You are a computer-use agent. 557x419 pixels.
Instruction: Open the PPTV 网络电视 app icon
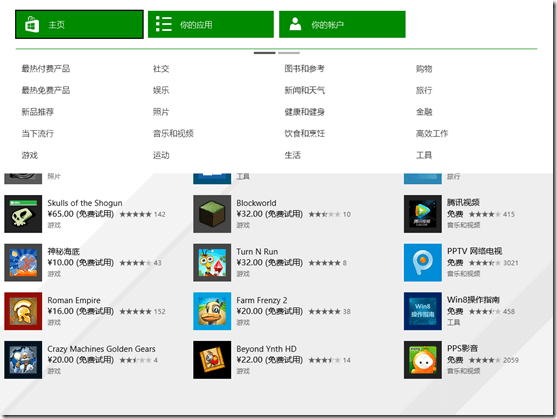pyautogui.click(x=423, y=262)
